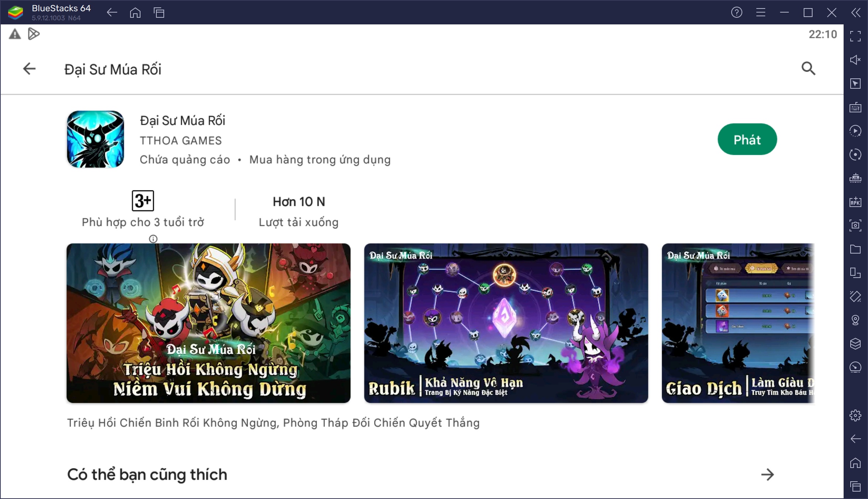Open the BlueStacks hamburger menu
The height and width of the screenshot is (499, 868).
coord(760,13)
